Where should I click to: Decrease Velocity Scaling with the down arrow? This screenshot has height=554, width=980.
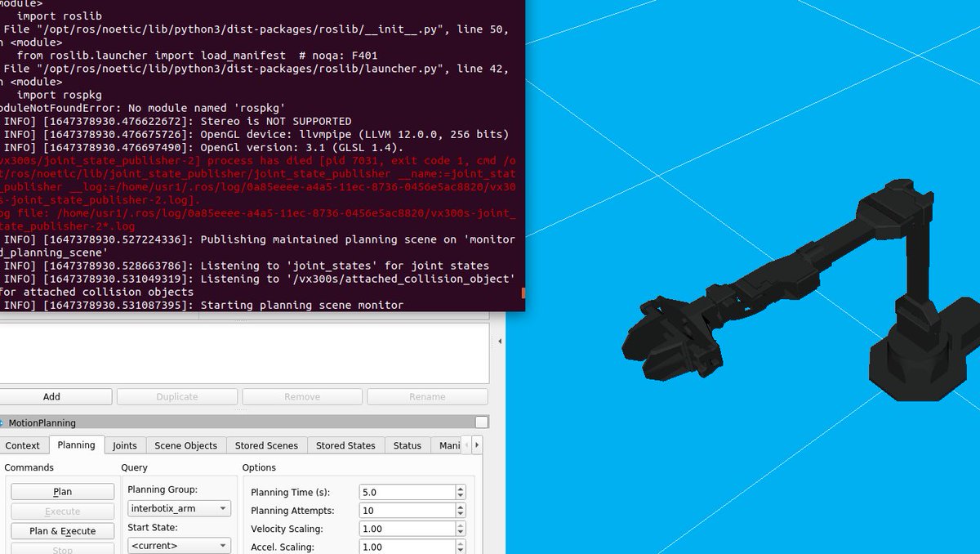(x=461, y=534)
